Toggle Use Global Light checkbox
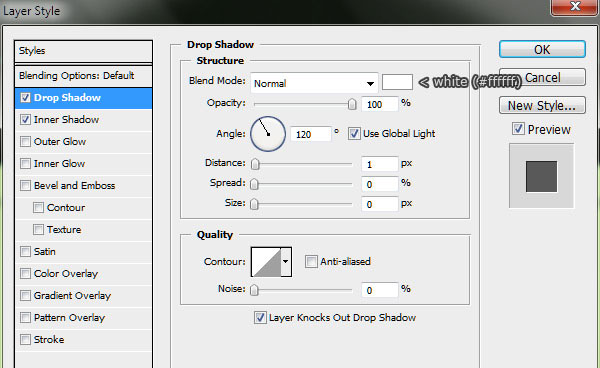The width and height of the screenshot is (600, 368). pos(354,134)
